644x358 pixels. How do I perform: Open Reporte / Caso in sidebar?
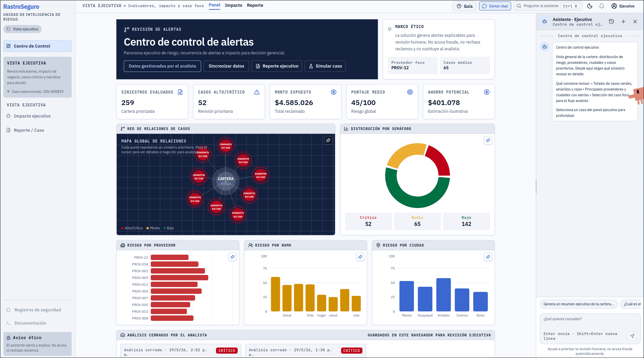[38, 130]
